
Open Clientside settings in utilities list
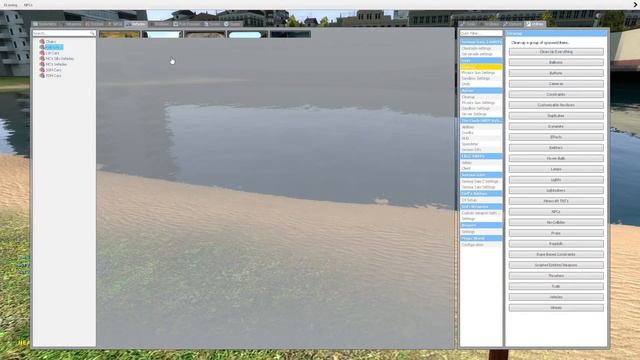pyautogui.click(x=481, y=48)
